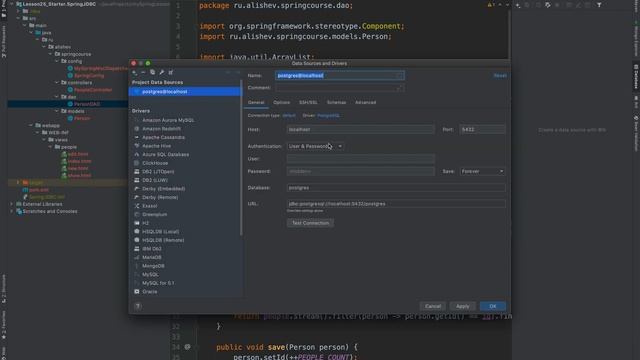Choose the Azure SQL Database driver

[165, 155]
